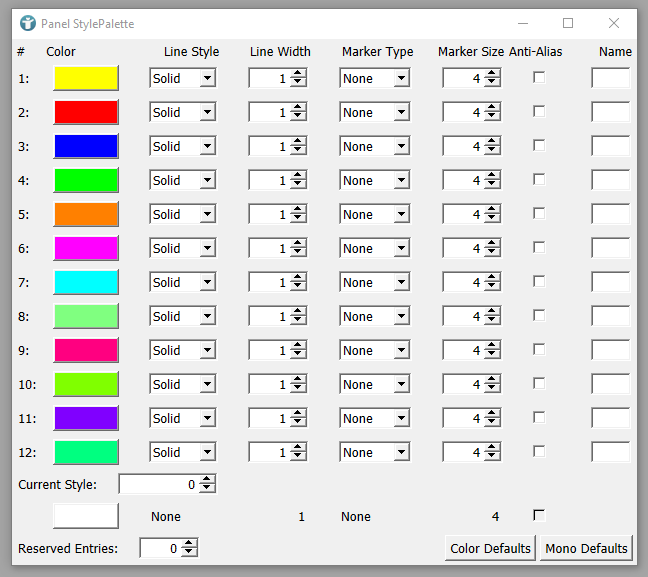
Task: Increase Line Width for row 1
Action: point(299,74)
